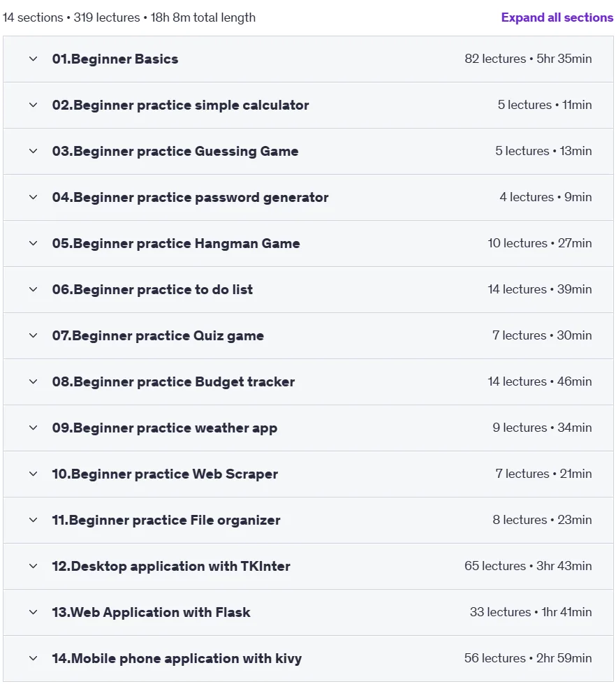Open chevron next to password generator section
Viewport: 616px width, 684px height.
tap(33, 197)
